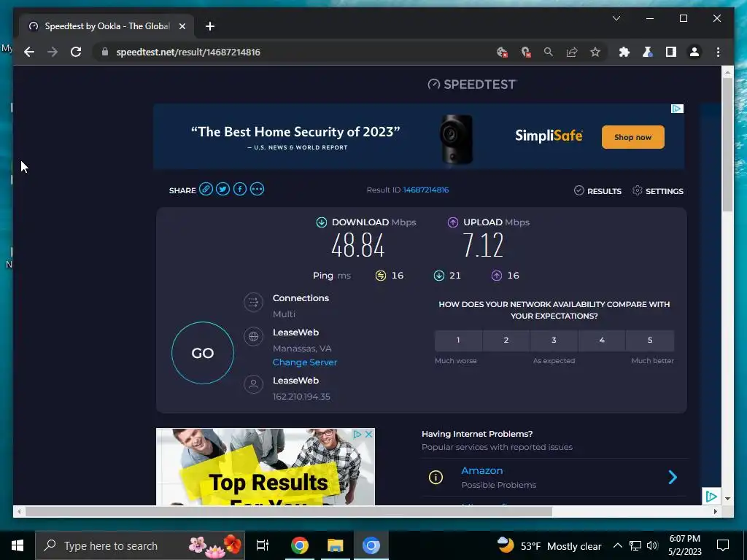Viewport: 747px width, 560px height.
Task: Bookmark this page with the star icon
Action: [595, 52]
